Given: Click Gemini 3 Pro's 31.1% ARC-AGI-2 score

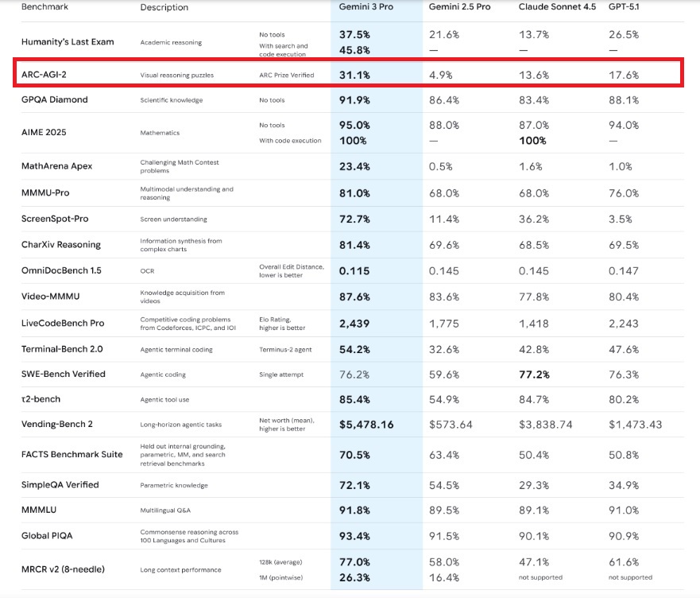Looking at the screenshot, I should tap(354, 75).
